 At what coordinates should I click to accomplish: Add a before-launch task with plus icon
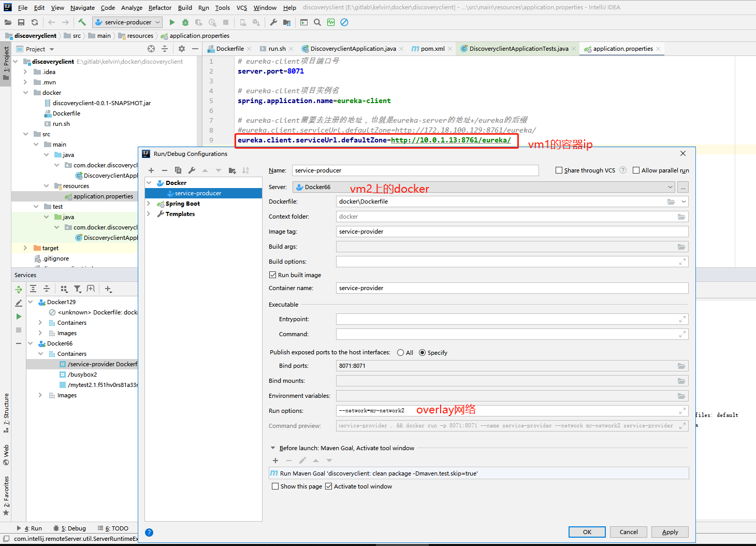275,461
